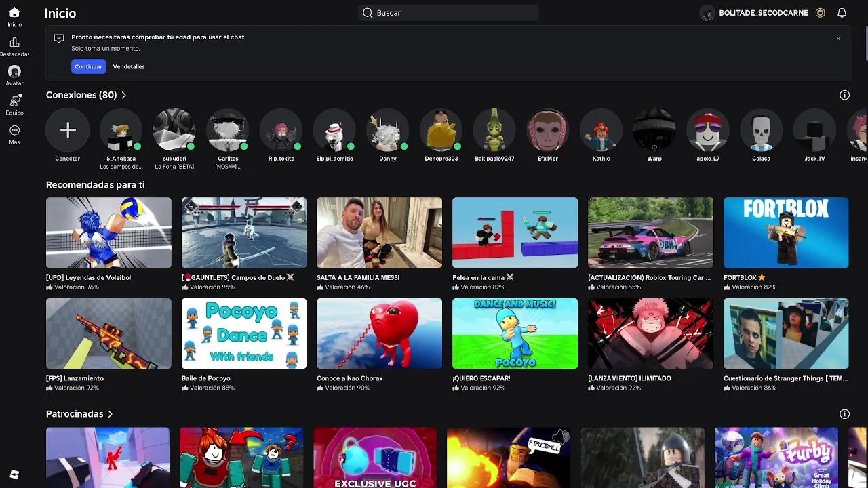Click the search magnifier icon

pyautogui.click(x=368, y=13)
